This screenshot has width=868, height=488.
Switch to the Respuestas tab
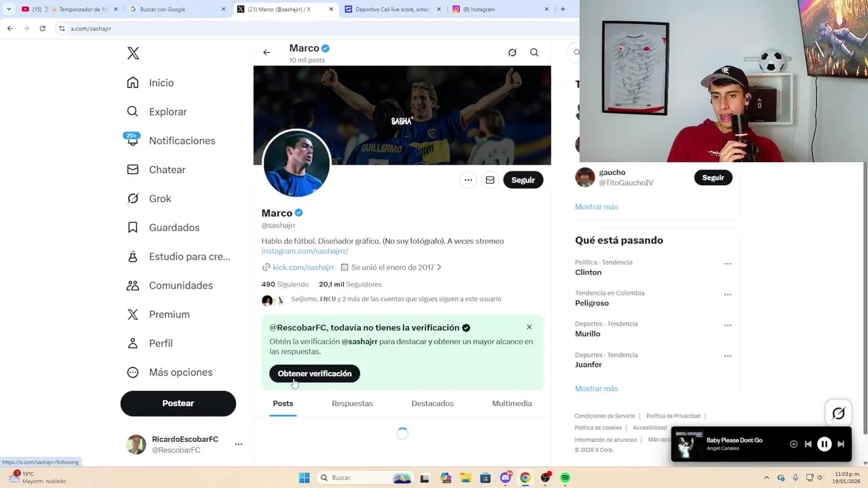point(352,403)
